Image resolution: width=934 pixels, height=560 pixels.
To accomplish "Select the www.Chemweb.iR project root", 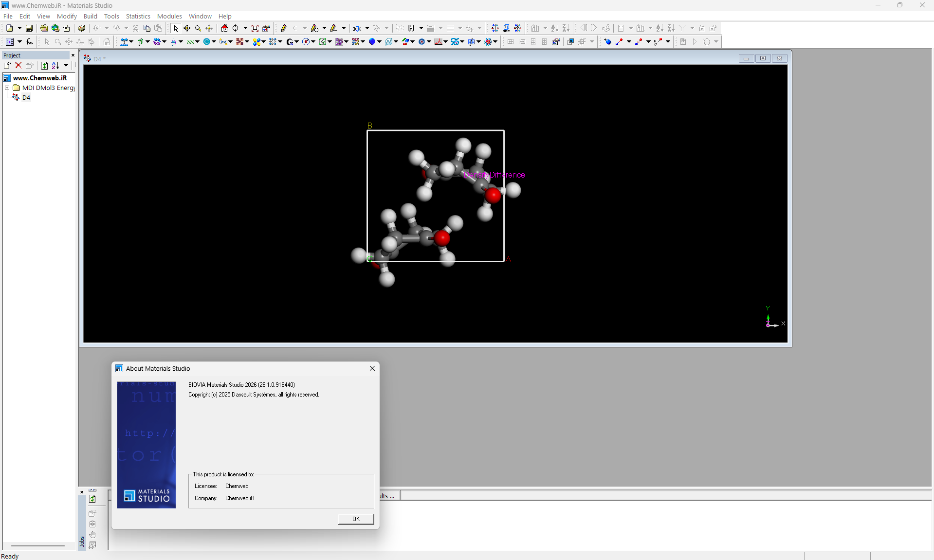I will pyautogui.click(x=40, y=78).
